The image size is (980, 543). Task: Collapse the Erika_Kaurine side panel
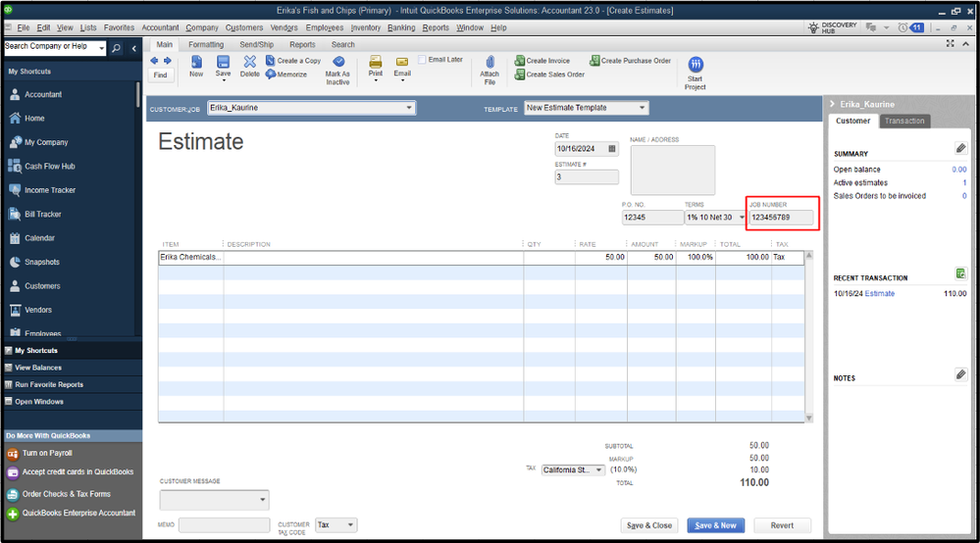833,104
